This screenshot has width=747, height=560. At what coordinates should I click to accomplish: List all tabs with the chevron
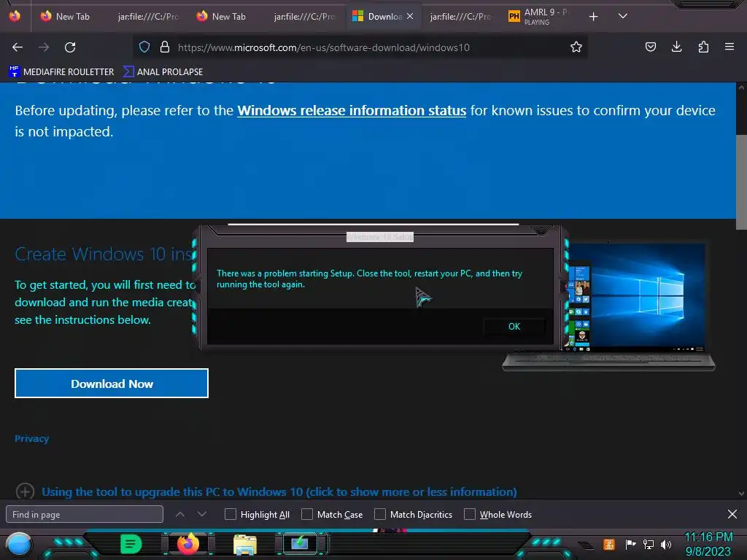coord(623,16)
